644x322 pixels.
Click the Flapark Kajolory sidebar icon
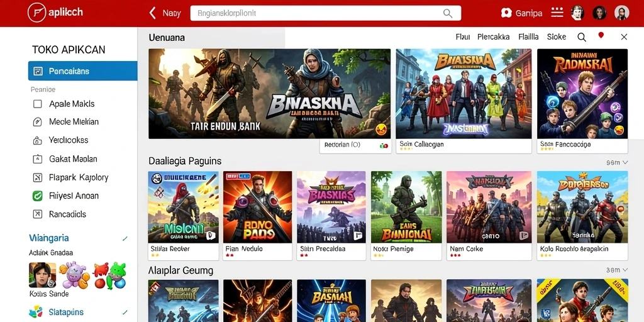37,178
